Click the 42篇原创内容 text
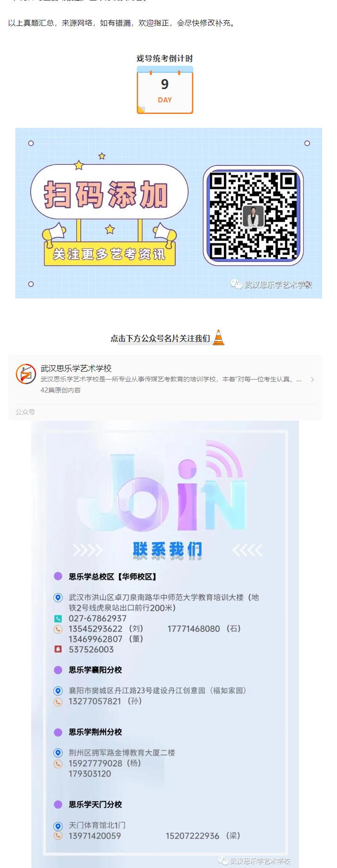337x868 pixels. click(x=61, y=390)
